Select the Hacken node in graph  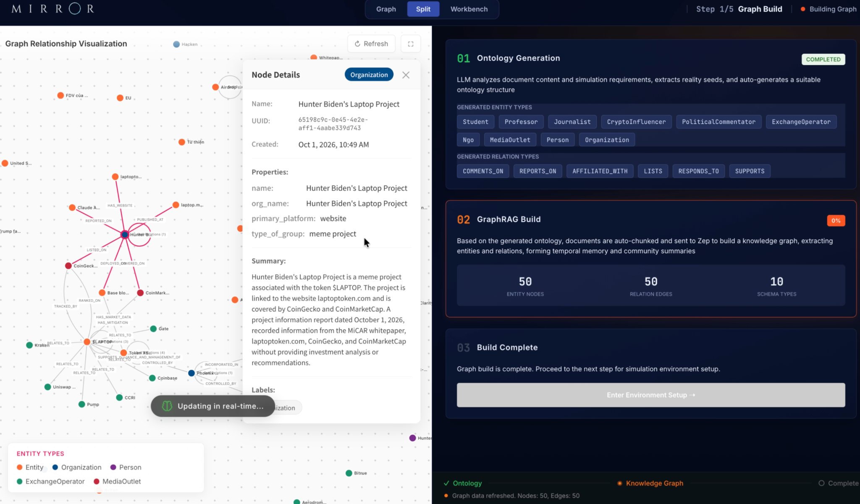coord(176,44)
